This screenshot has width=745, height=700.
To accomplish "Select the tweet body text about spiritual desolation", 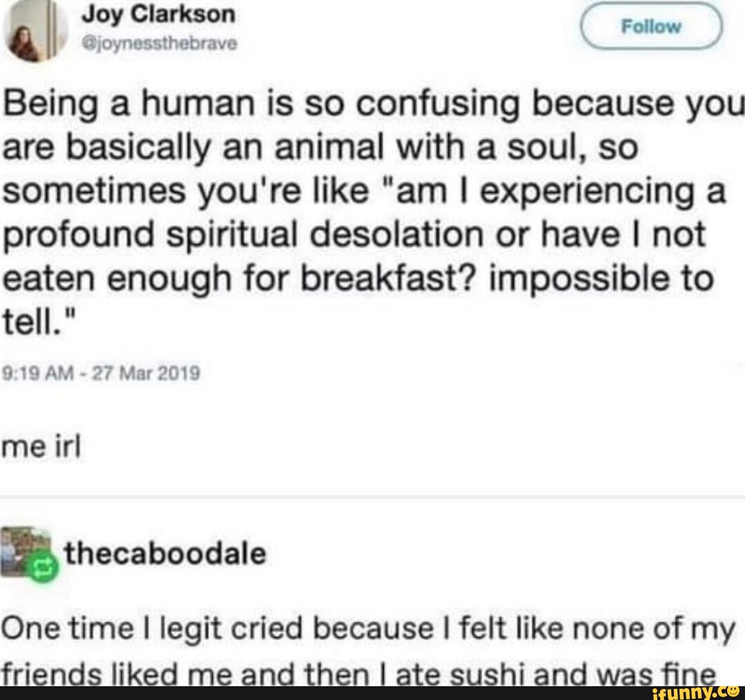I will click(x=359, y=207).
